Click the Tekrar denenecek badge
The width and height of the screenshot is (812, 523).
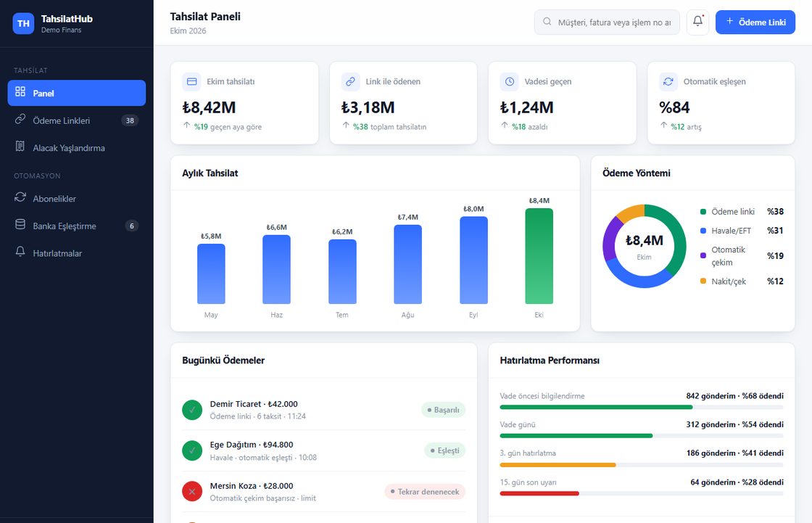(x=425, y=491)
